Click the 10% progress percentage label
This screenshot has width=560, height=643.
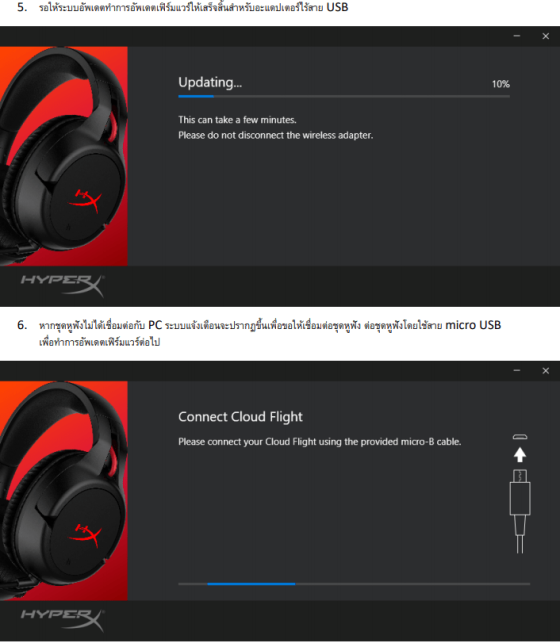[x=501, y=84]
